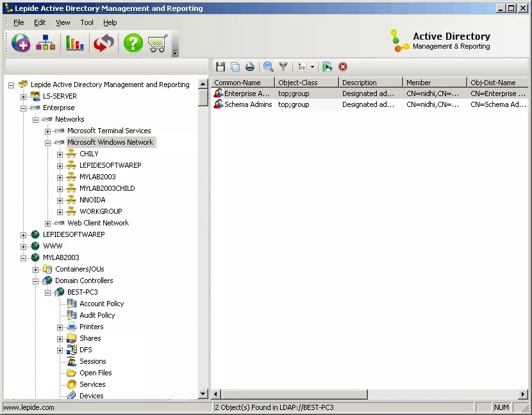
Task: Click the results horizontal scrollbar thumb
Action: (294, 394)
